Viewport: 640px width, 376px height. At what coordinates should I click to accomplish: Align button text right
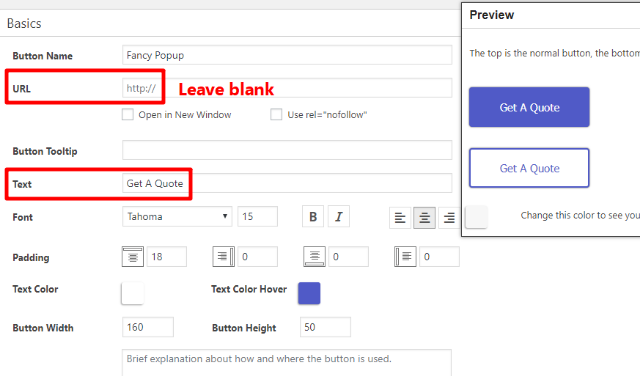pyautogui.click(x=449, y=218)
